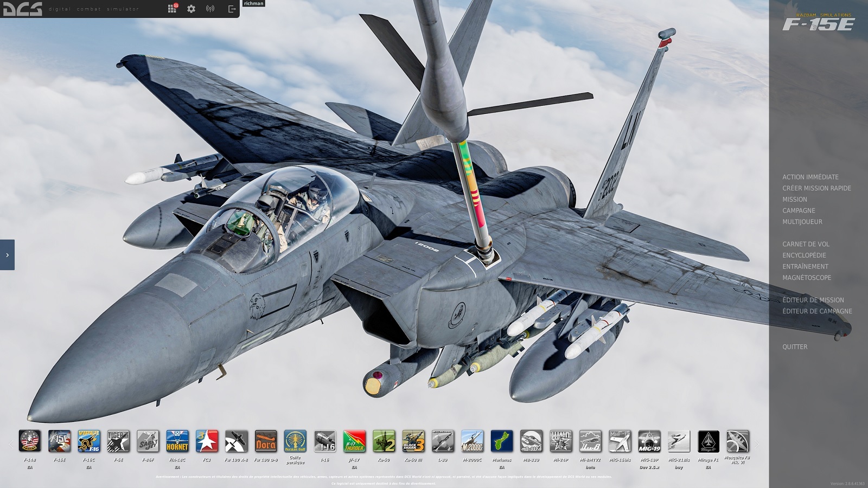Show next modules with right arrow
Image resolution: width=868 pixels, height=488 pixels.
pyautogui.click(x=757, y=444)
